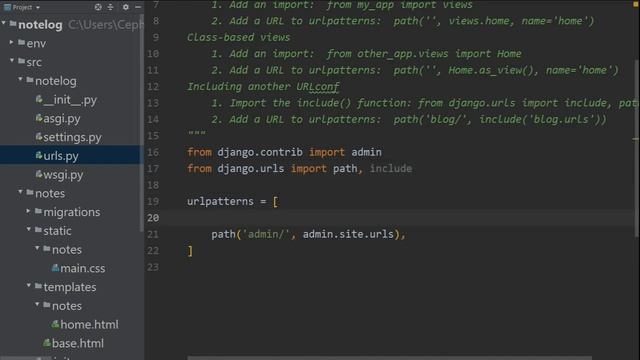Viewport: 640px width, 360px height.
Task: Click the python file icon beside asgi.py
Action: (39, 118)
